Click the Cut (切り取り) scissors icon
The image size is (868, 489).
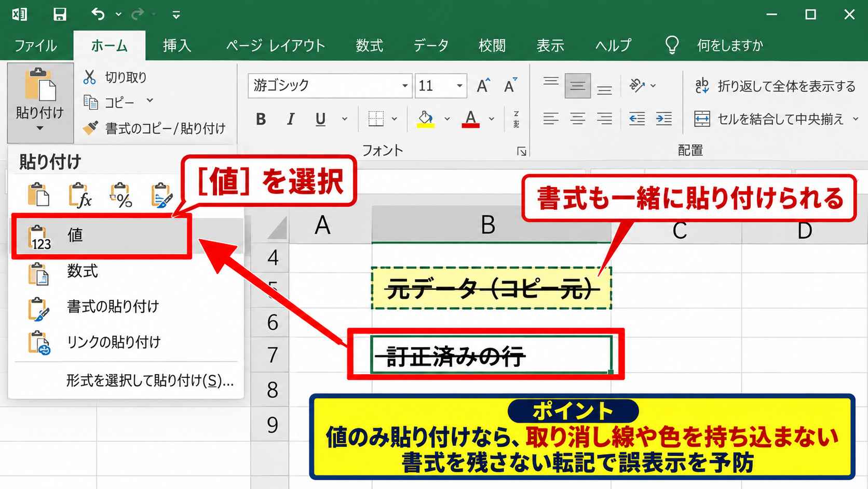89,77
